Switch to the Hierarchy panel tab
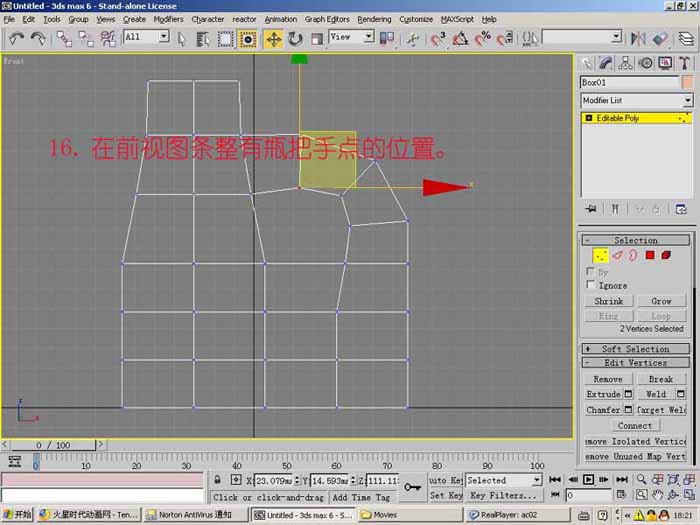 click(625, 63)
